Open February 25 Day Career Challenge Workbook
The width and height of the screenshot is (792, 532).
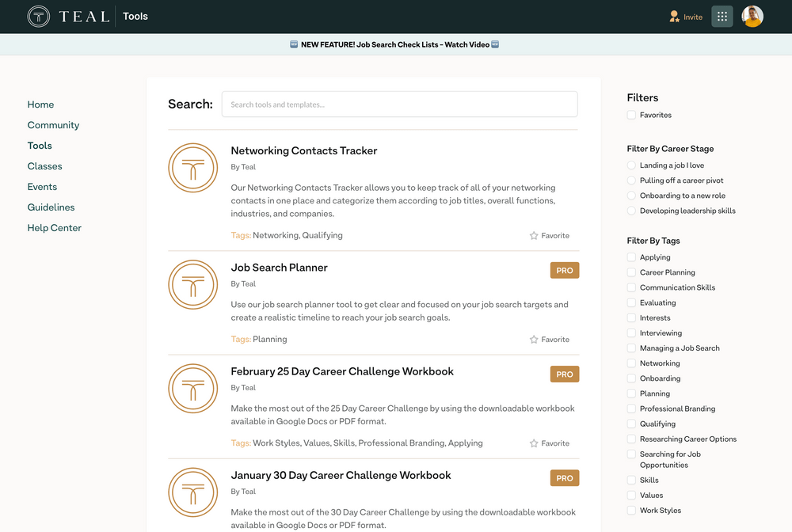342,372
